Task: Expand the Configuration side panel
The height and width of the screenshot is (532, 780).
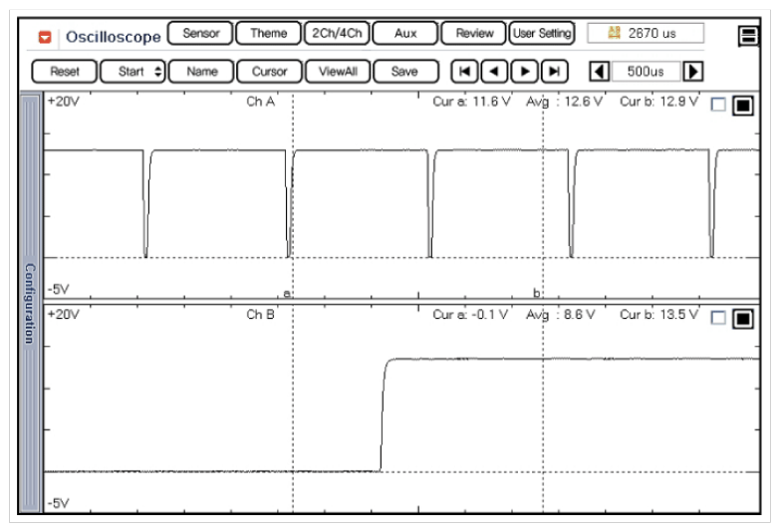Action: point(30,303)
